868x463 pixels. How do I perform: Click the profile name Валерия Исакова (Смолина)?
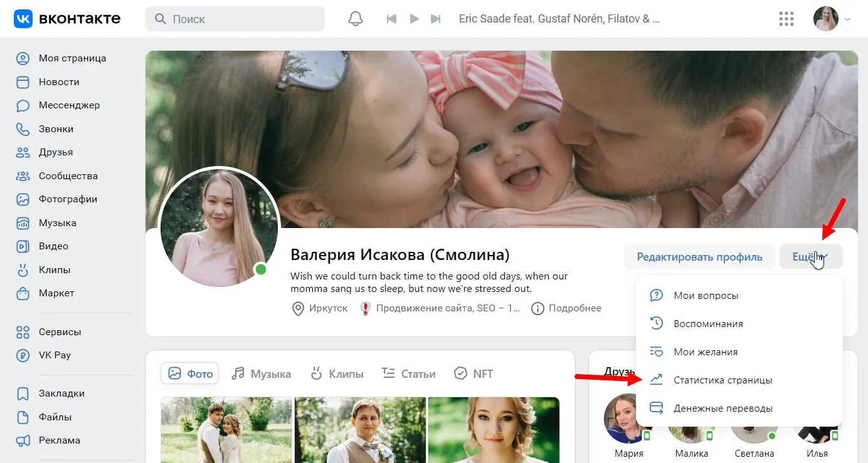click(400, 255)
